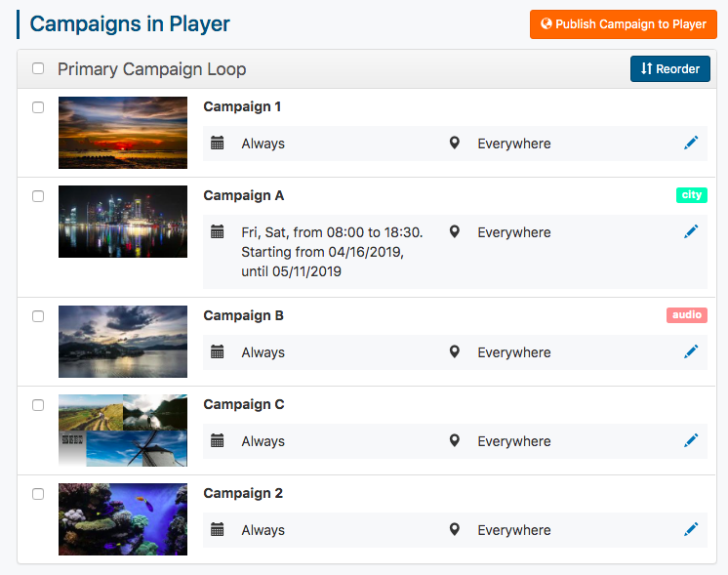Click the location pin icon in Campaign 2
The height and width of the screenshot is (575, 728).
tap(455, 529)
